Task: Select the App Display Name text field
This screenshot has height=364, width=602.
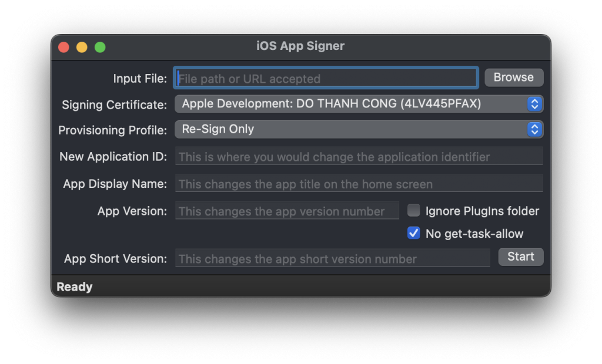Action: pos(359,184)
